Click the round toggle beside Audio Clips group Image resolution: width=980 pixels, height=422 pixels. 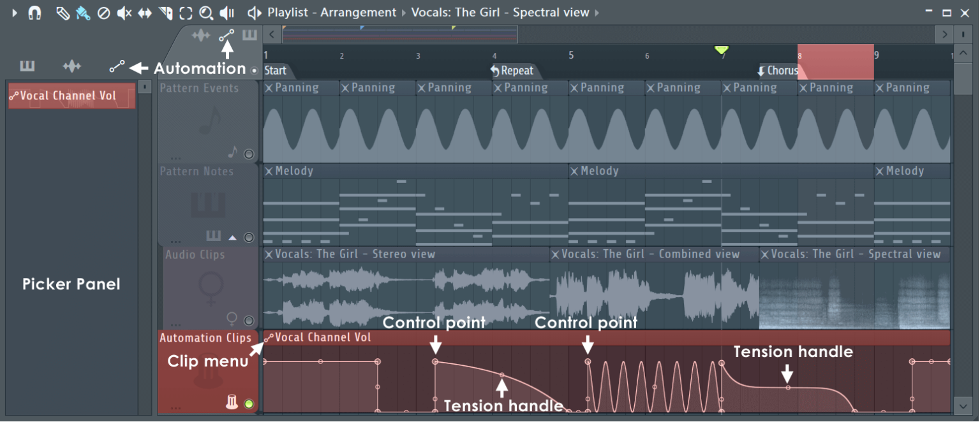point(249,320)
